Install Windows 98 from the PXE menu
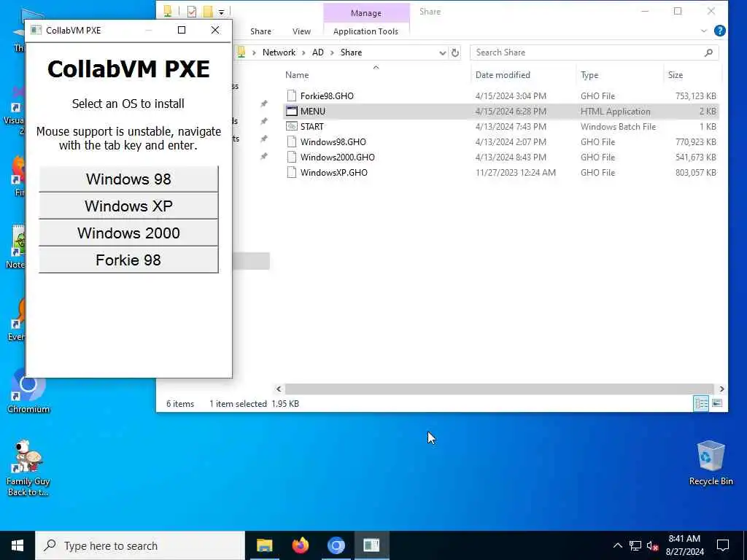 pos(128,179)
